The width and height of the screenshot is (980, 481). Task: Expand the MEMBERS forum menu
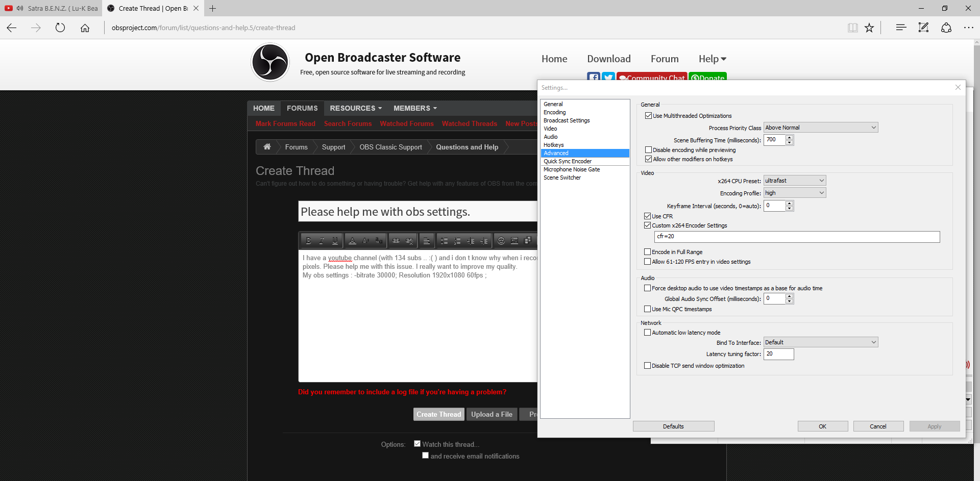pos(415,108)
